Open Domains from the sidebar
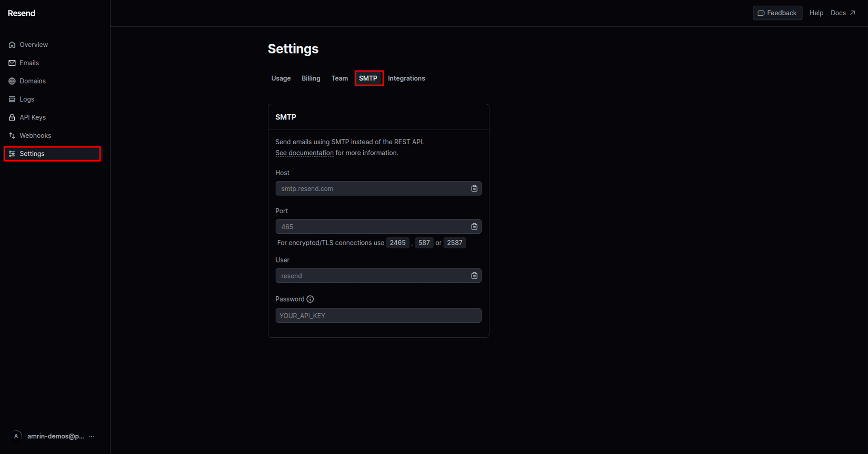Screen dimensions: 868x454 point(33,81)
